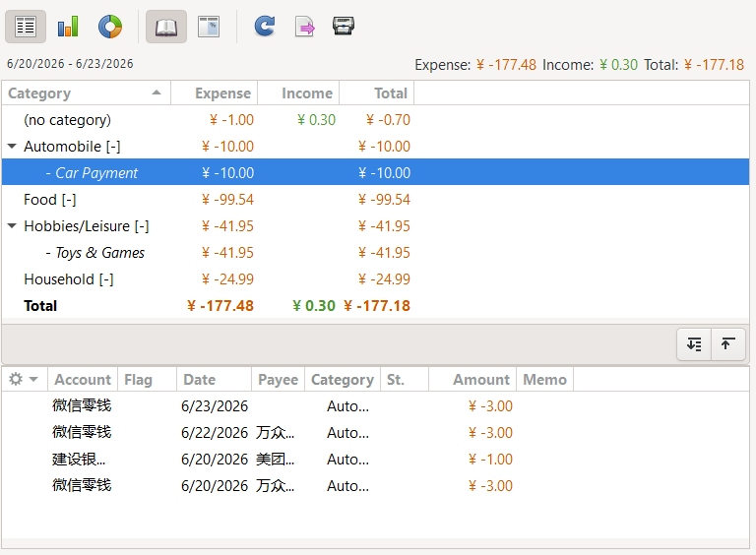Click the ¥ 0.30 income in no category row
This screenshot has width=756, height=555.
[316, 120]
